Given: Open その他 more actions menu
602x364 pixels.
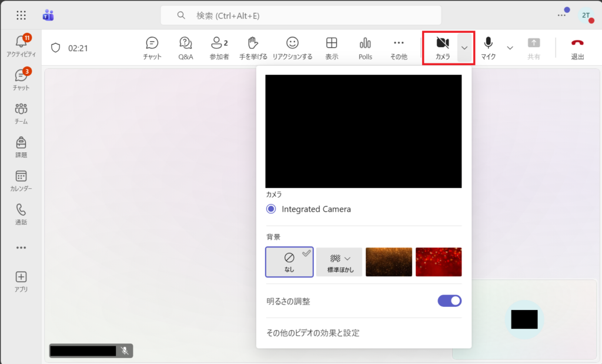Looking at the screenshot, I should pyautogui.click(x=399, y=48).
